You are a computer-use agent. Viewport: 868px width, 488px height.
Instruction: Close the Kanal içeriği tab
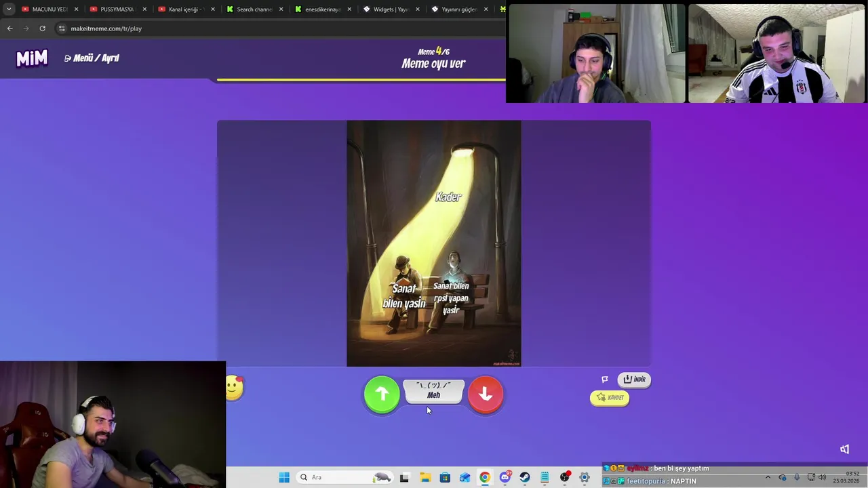pyautogui.click(x=213, y=9)
